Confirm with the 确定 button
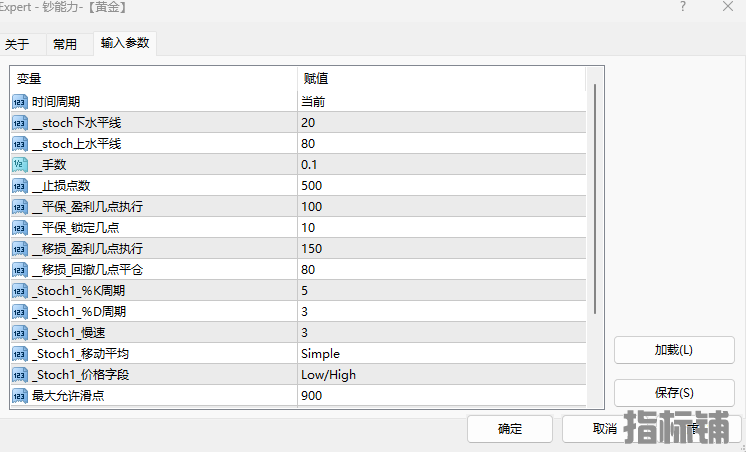746x452 pixels. click(510, 429)
